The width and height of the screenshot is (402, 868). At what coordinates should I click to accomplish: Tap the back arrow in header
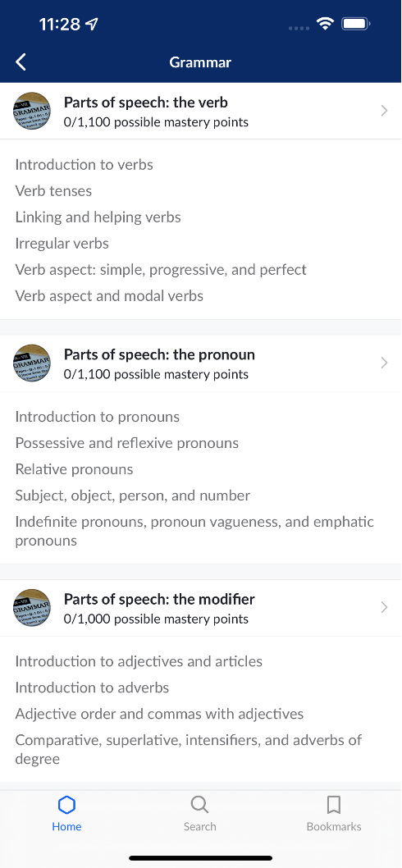tap(21, 62)
